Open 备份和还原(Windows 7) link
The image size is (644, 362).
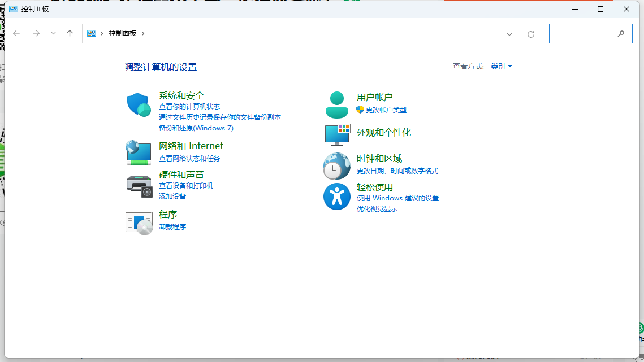pos(196,128)
